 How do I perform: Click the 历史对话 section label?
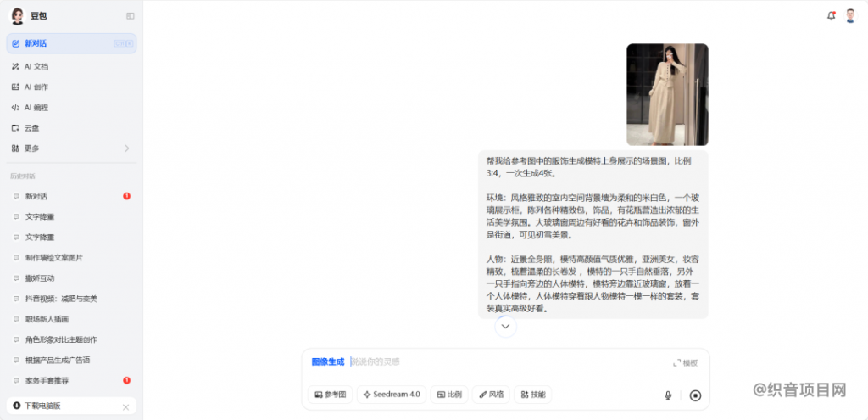coord(21,176)
